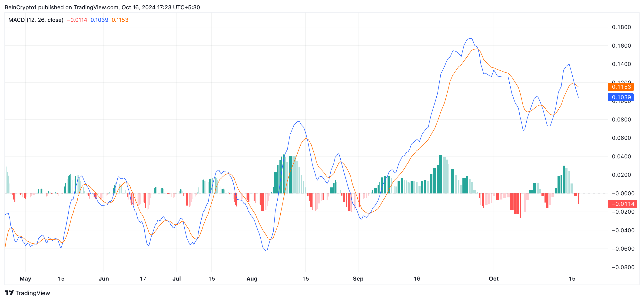Click the Jul label on time axis
Viewport: 644px width, 301px height.
click(x=176, y=278)
